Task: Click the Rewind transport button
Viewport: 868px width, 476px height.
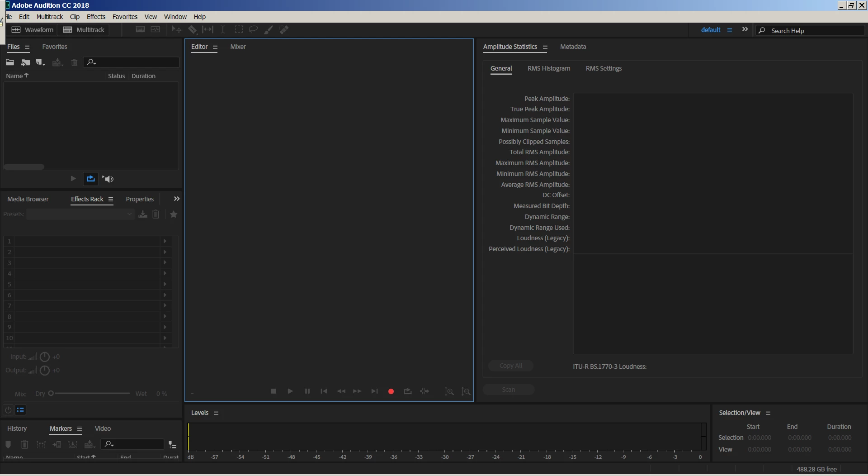Action: point(341,391)
